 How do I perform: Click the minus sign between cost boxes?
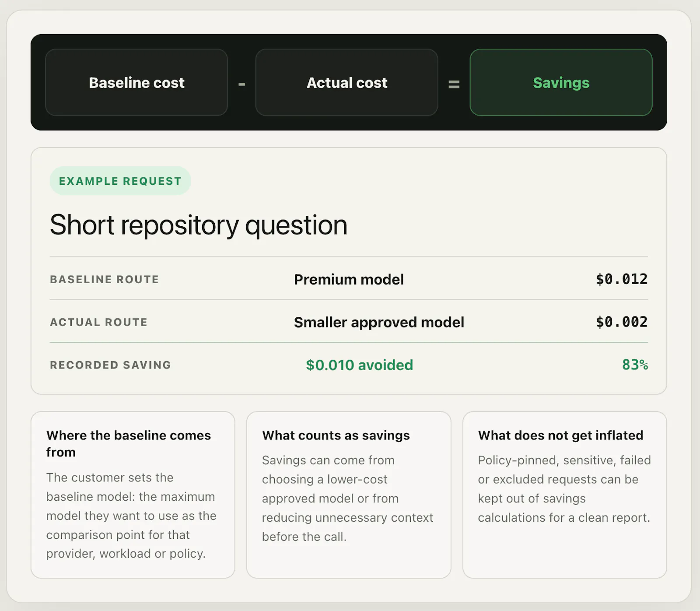click(x=241, y=84)
